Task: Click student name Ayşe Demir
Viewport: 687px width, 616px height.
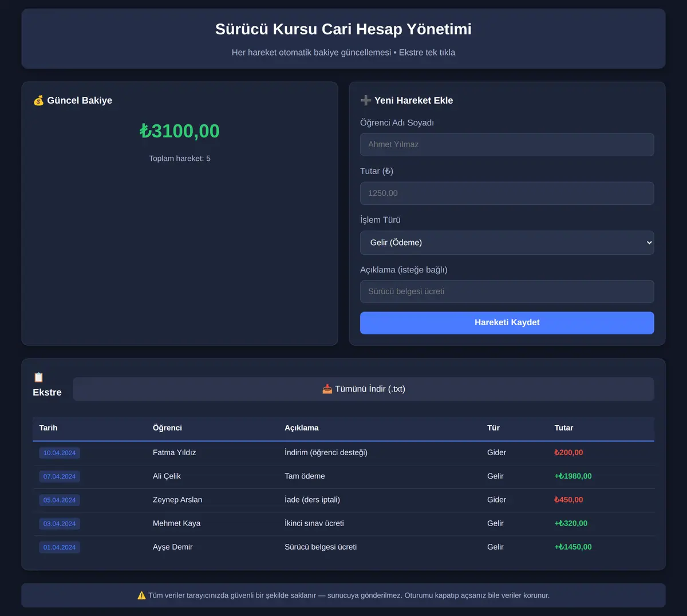Action: [x=173, y=547]
